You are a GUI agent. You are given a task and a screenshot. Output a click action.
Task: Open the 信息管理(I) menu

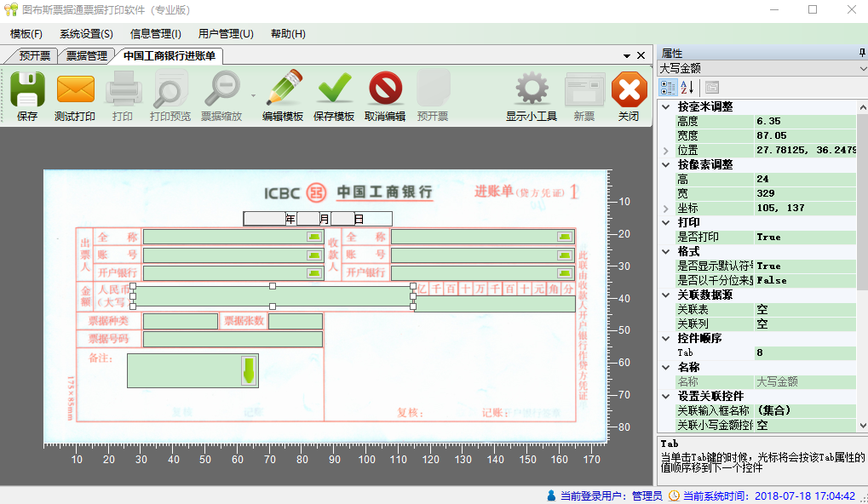click(x=155, y=34)
